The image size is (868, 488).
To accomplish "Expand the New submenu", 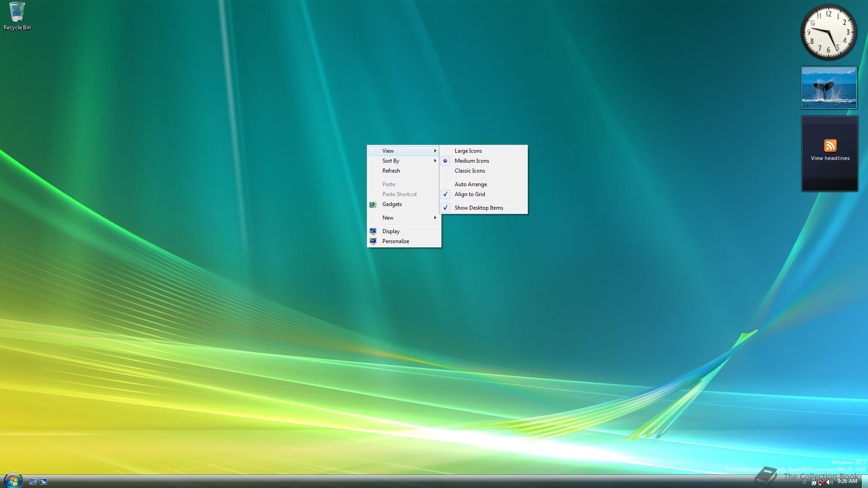I will coord(404,218).
